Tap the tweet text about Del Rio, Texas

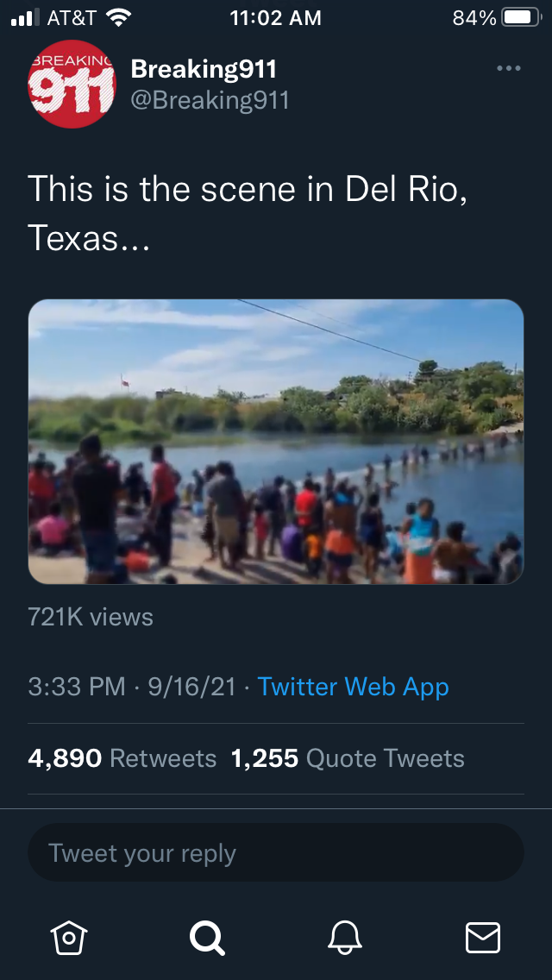click(x=248, y=212)
